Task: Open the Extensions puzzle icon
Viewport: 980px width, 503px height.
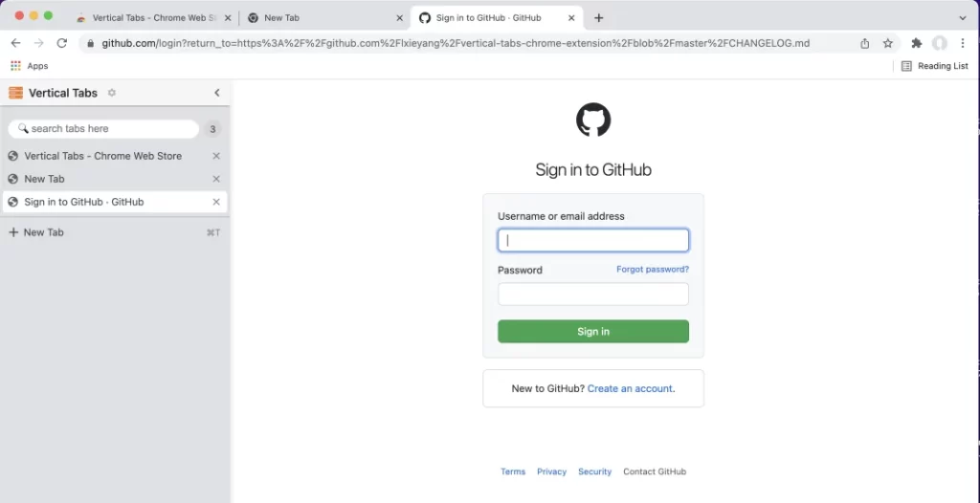Action: pyautogui.click(x=917, y=43)
